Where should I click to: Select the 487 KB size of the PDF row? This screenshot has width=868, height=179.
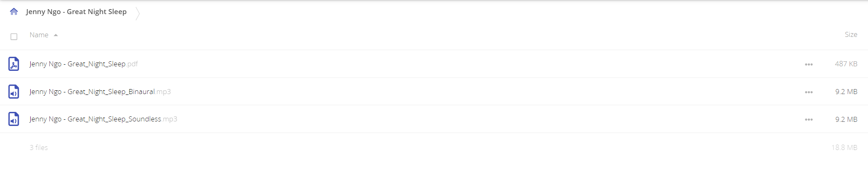coord(846,64)
